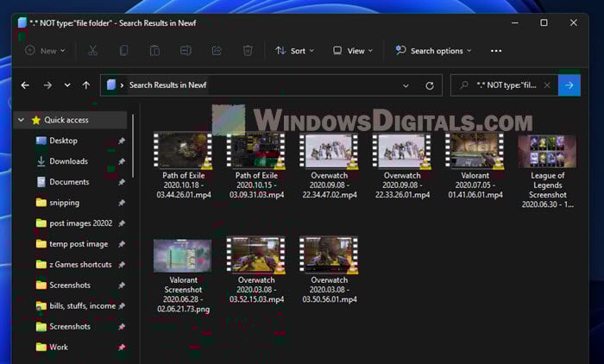Select Overwatch 2020.03.08 03.52.15.03 video

point(255,255)
